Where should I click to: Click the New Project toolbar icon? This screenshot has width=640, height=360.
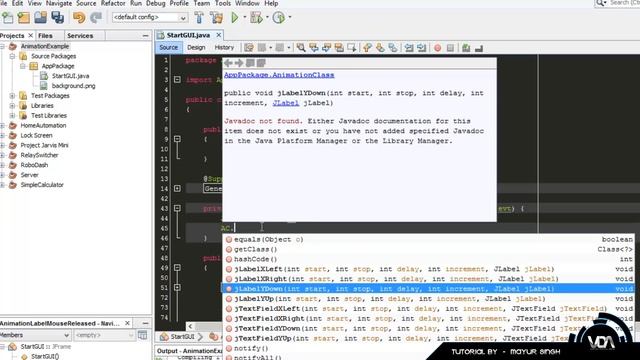point(24,18)
